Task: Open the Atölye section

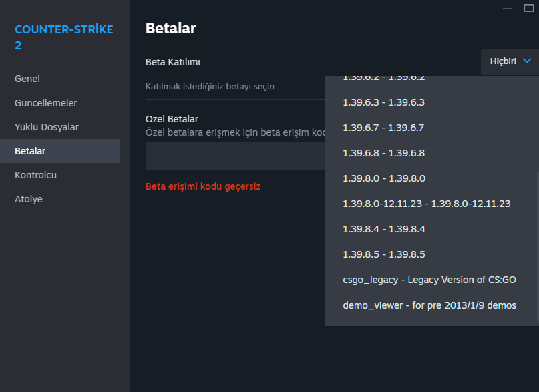Action: click(60, 199)
